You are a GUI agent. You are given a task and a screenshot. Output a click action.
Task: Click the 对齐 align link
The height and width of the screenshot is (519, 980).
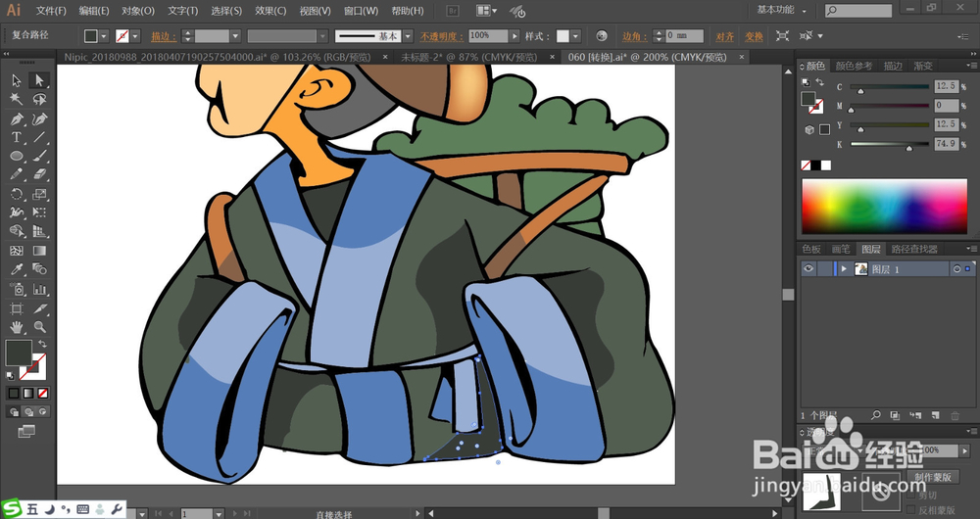click(725, 36)
